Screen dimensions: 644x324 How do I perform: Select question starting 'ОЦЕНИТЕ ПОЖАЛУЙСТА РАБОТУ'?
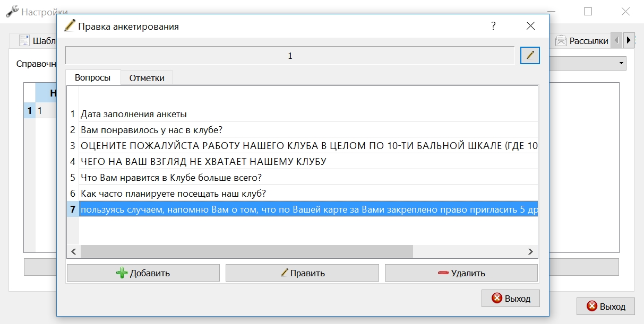[308, 145]
